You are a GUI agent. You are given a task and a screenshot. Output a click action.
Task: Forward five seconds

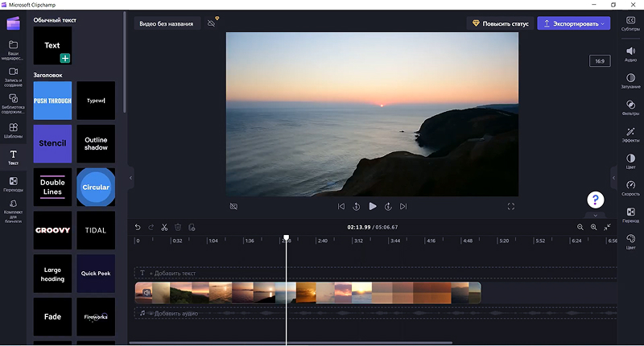click(388, 207)
